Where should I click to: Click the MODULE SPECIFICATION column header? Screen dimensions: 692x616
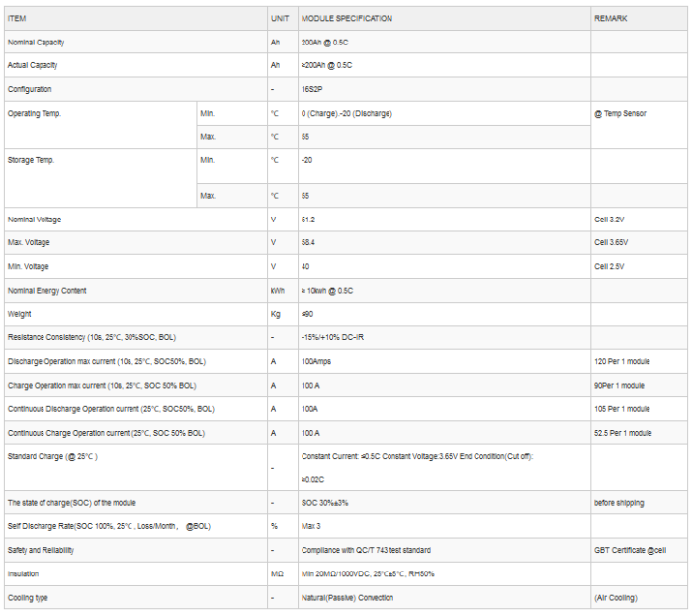346,18
